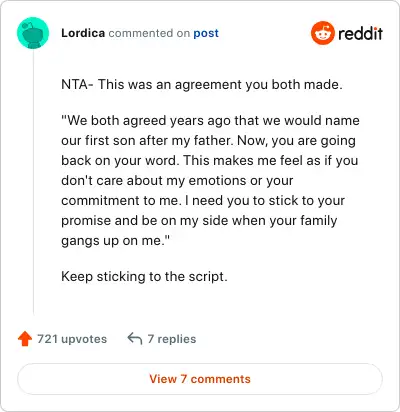Click the '7 replies' label
This screenshot has height=412, width=400.
(172, 339)
